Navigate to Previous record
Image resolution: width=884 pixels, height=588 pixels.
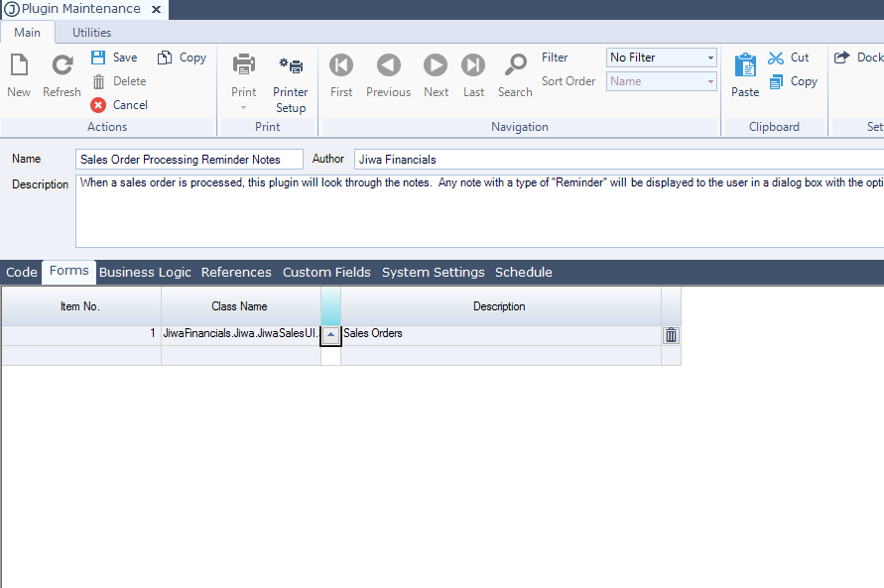tap(388, 66)
